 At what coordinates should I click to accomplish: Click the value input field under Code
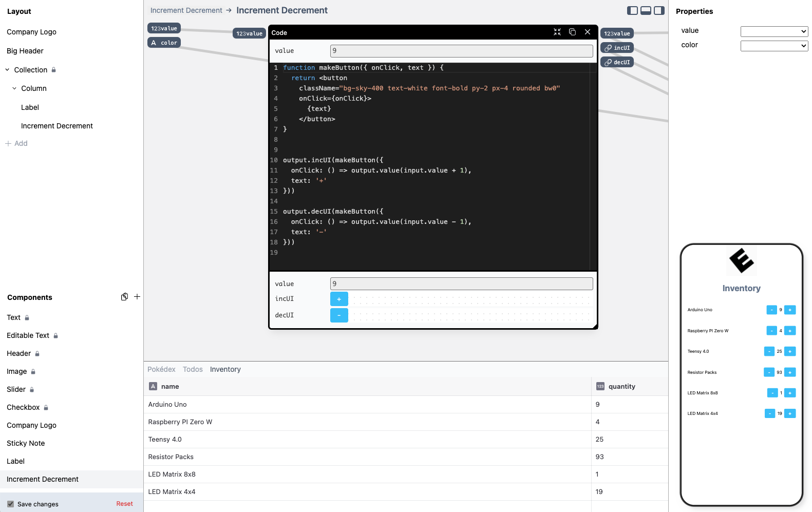point(461,51)
